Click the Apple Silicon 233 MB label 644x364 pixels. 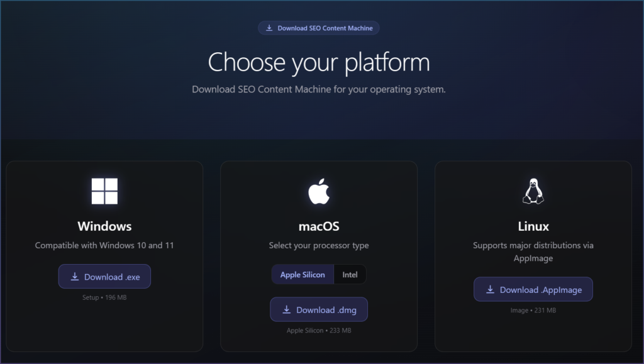(319, 331)
